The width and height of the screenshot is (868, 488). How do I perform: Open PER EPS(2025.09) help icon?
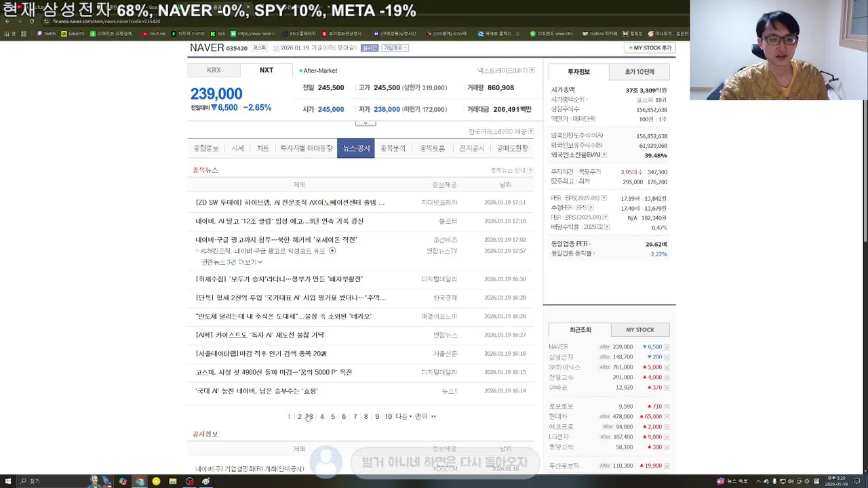coord(605,199)
